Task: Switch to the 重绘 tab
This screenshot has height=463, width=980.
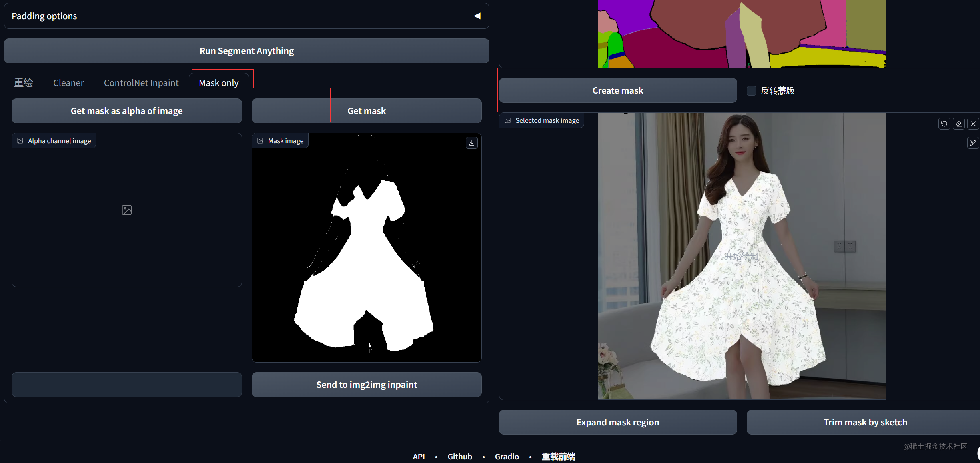Action: pyautogui.click(x=24, y=83)
